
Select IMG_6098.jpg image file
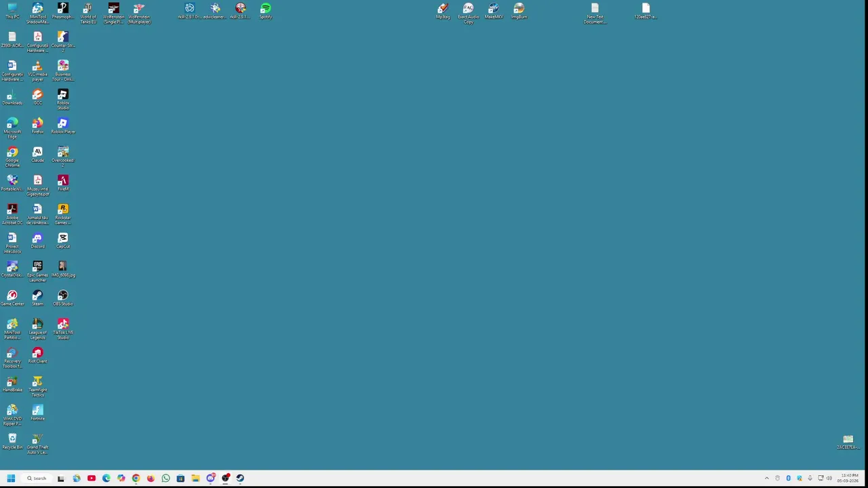[63, 269]
